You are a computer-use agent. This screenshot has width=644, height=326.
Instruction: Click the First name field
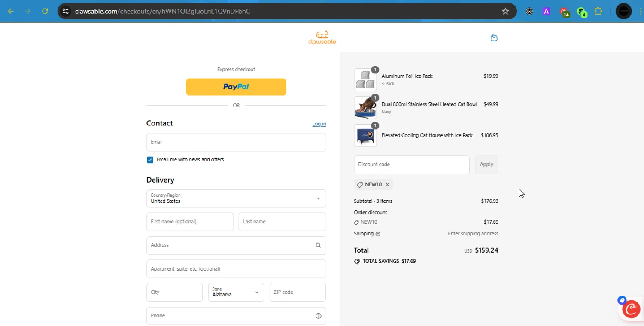[190, 222]
